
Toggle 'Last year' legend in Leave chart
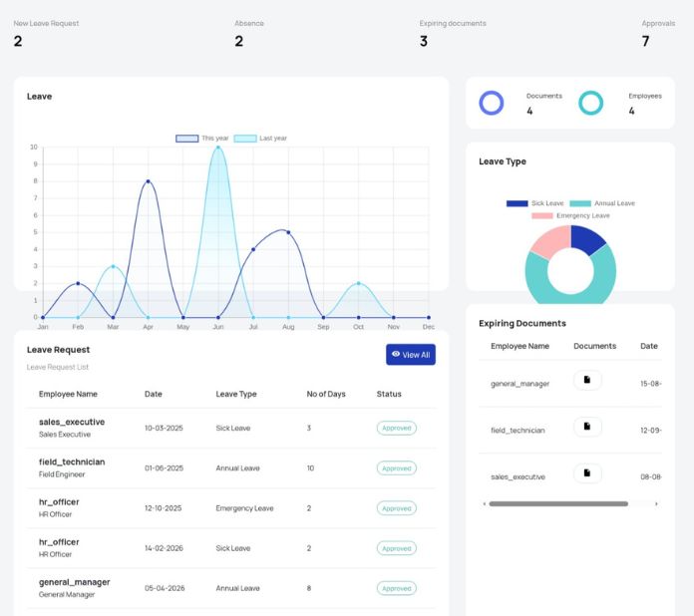[260, 139]
